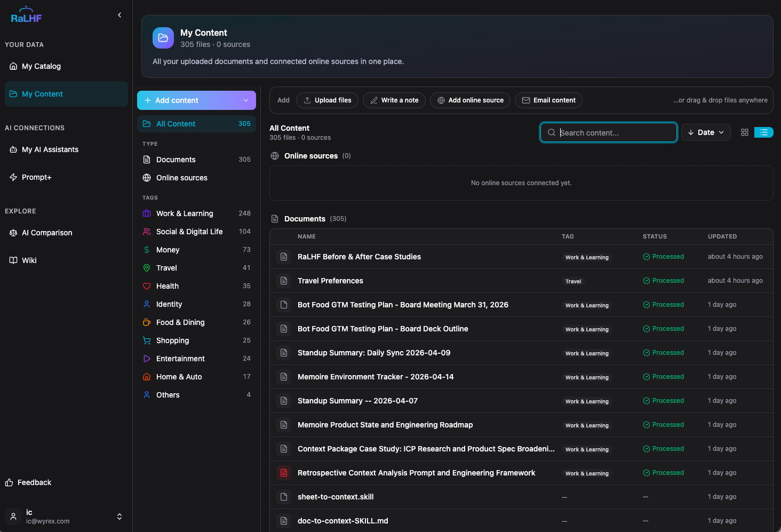Open Prompt+ section
Screen dimensions: 781x532
(x=66, y=177)
